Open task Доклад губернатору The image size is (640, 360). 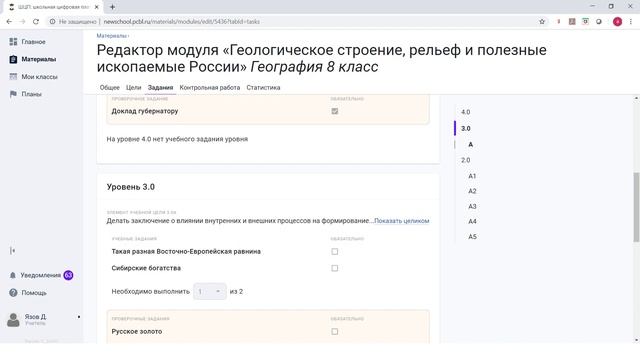click(145, 111)
